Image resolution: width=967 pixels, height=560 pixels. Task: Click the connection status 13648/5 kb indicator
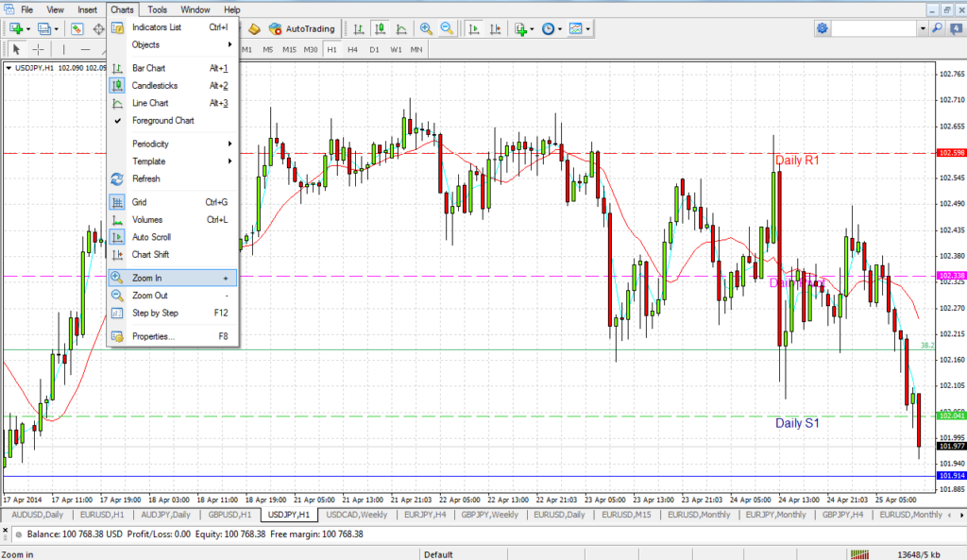919,554
